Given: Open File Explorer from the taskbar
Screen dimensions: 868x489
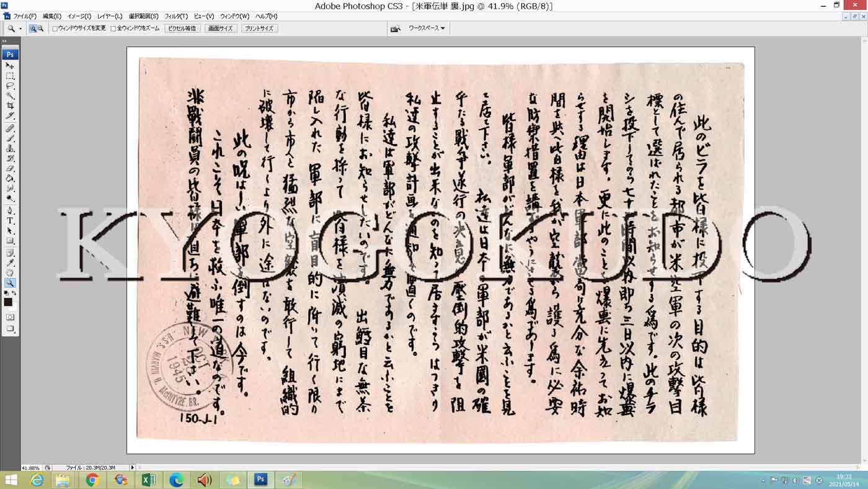Looking at the screenshot, I should [x=63, y=480].
